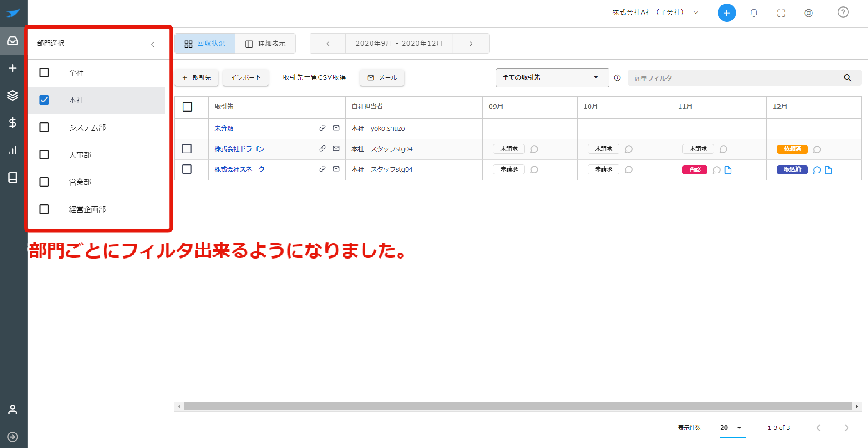The image size is (868, 448).
Task: Check the 経営企画部 checkbox
Action: click(44, 209)
